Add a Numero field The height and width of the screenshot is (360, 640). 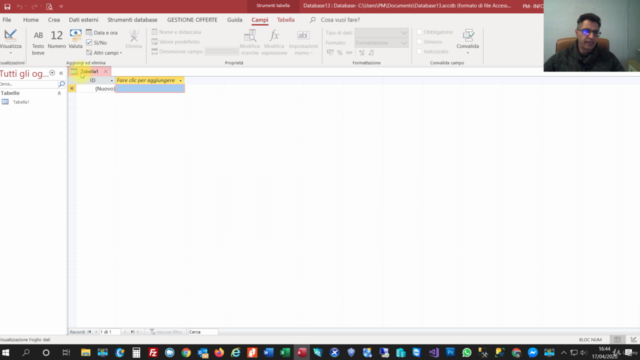click(56, 40)
